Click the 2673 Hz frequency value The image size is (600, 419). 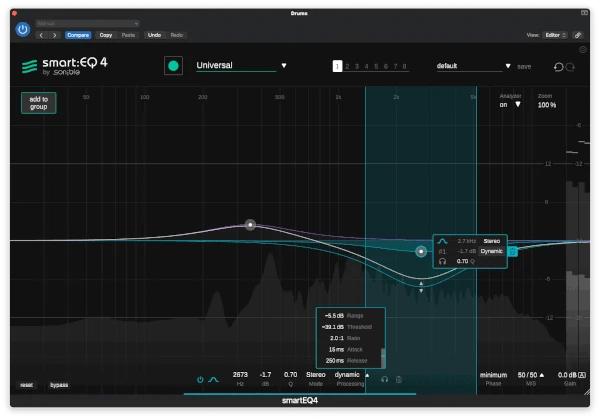click(x=240, y=375)
